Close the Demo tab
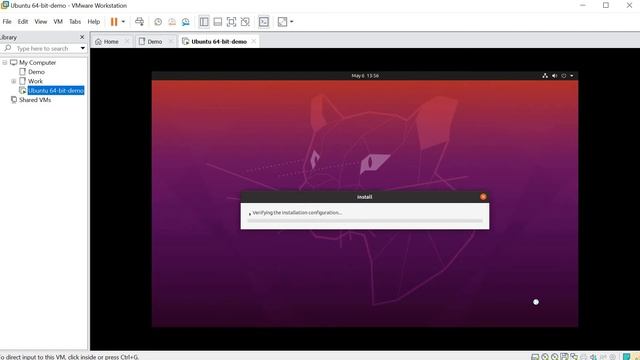The height and width of the screenshot is (360, 640). click(171, 42)
